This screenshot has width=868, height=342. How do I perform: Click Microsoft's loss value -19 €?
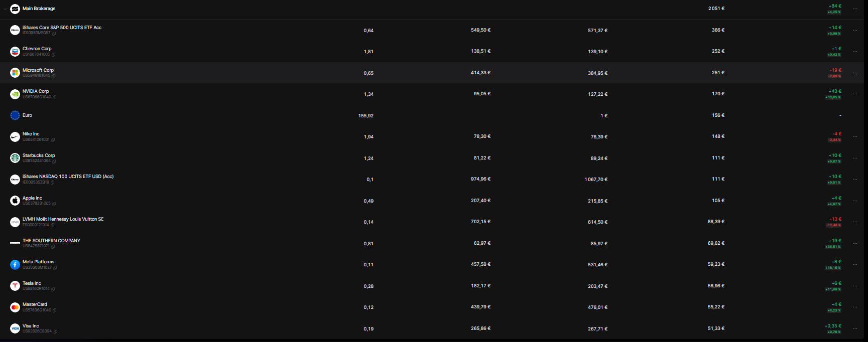coord(835,70)
